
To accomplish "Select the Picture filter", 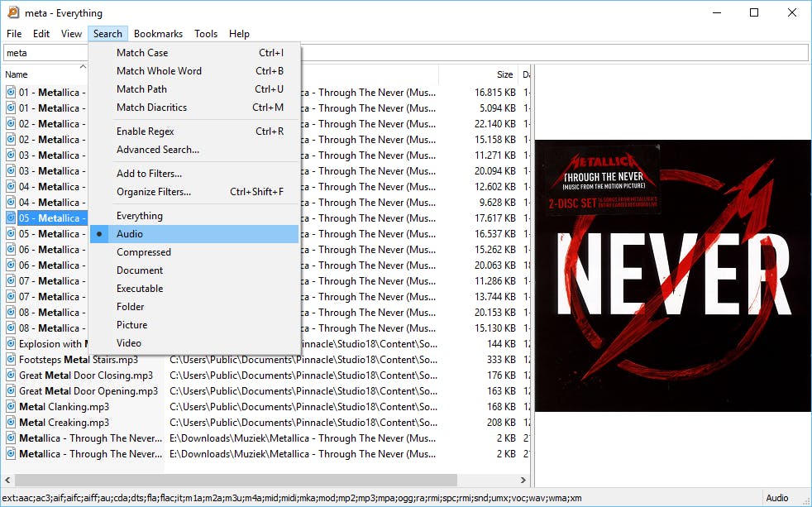I will pyautogui.click(x=194, y=325).
